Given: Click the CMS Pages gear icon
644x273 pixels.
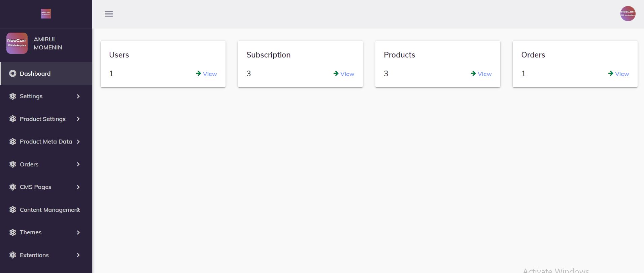Looking at the screenshot, I should (x=13, y=187).
